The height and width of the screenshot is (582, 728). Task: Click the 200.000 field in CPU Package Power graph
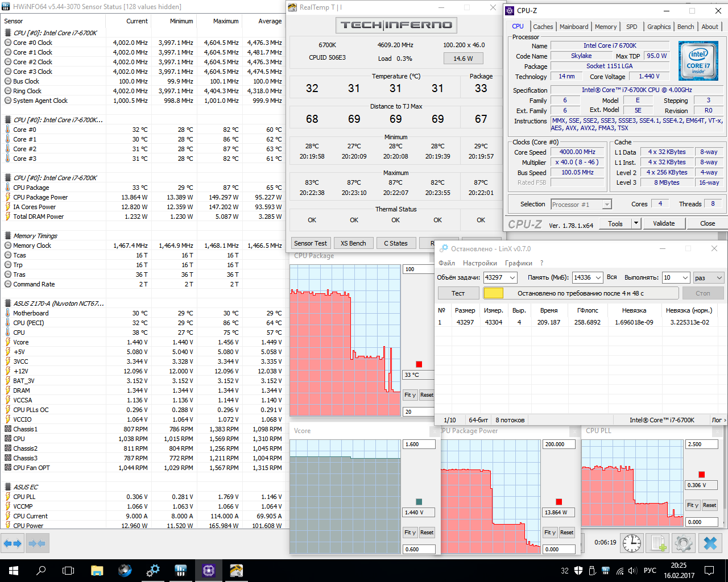click(559, 444)
